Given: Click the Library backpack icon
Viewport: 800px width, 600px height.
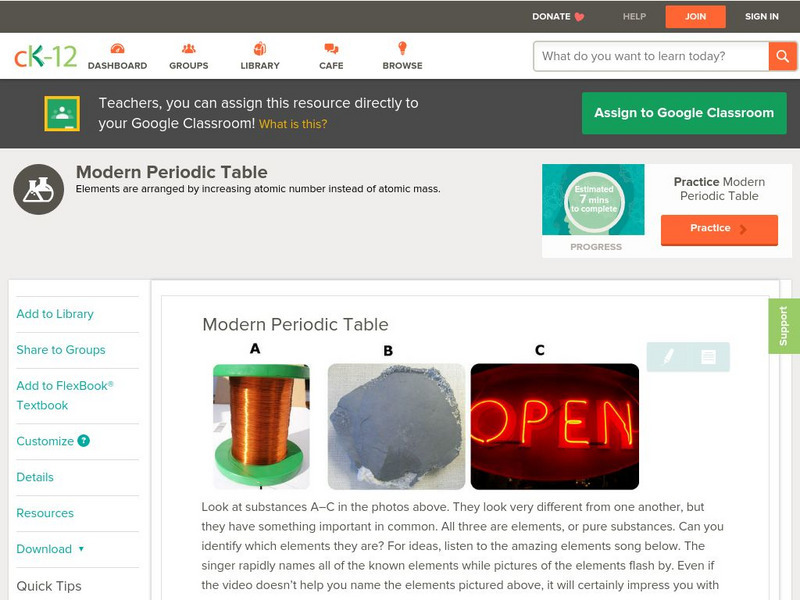Looking at the screenshot, I should [x=260, y=48].
